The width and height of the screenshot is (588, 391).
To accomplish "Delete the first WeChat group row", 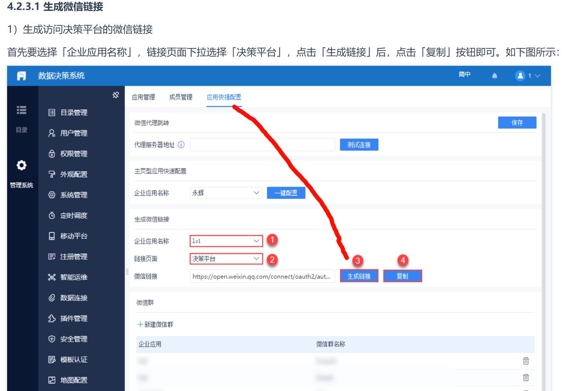I will point(526,361).
